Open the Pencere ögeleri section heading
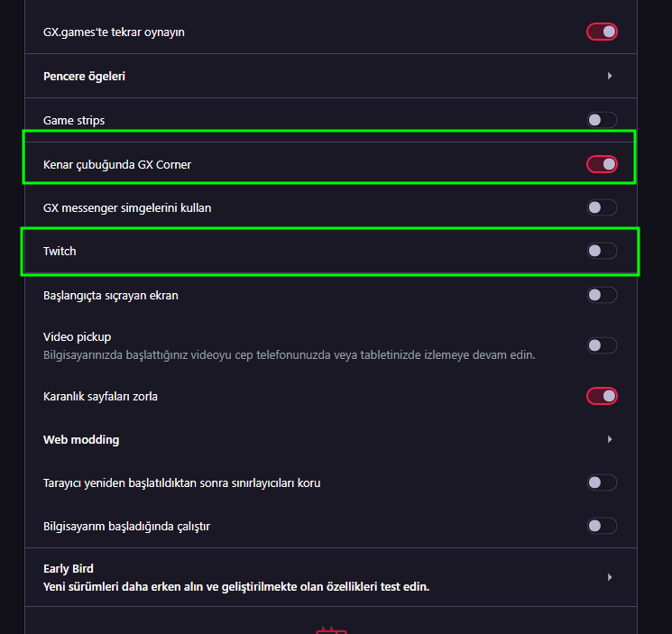The image size is (672, 634). [84, 76]
